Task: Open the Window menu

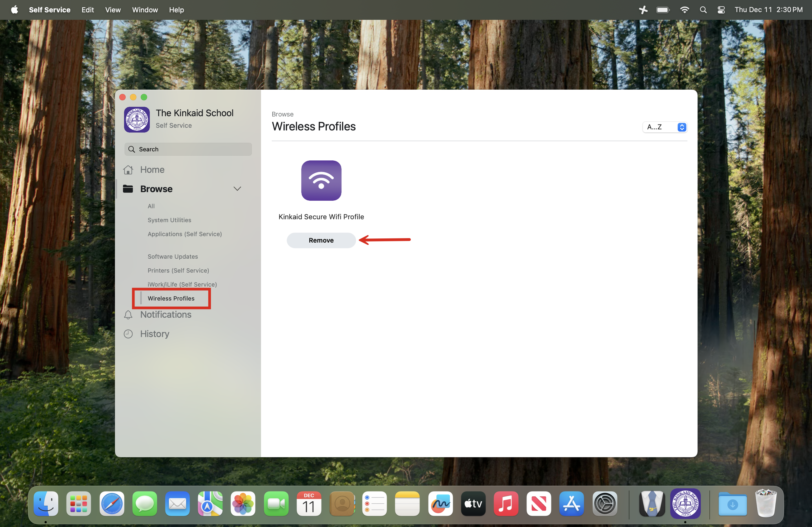Action: click(x=145, y=10)
